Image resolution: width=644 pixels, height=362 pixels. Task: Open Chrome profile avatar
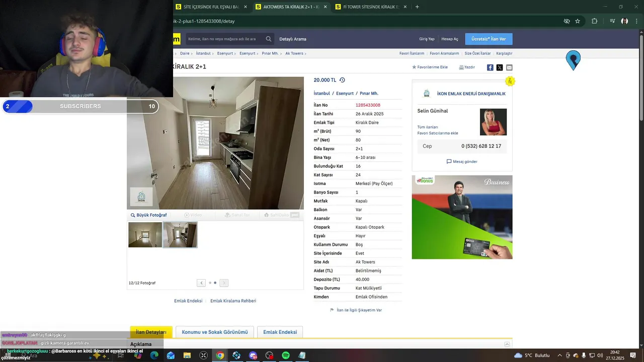pos(624,21)
